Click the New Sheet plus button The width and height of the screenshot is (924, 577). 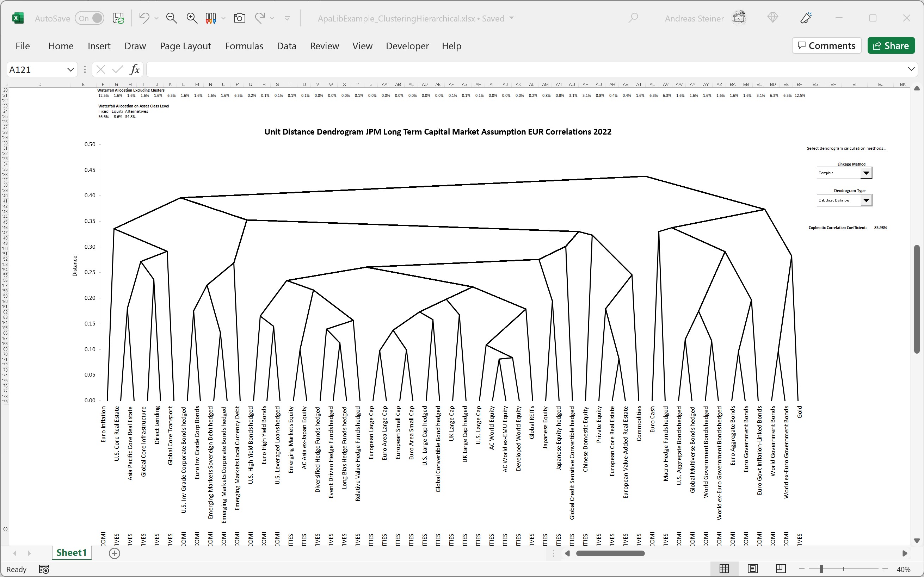115,553
